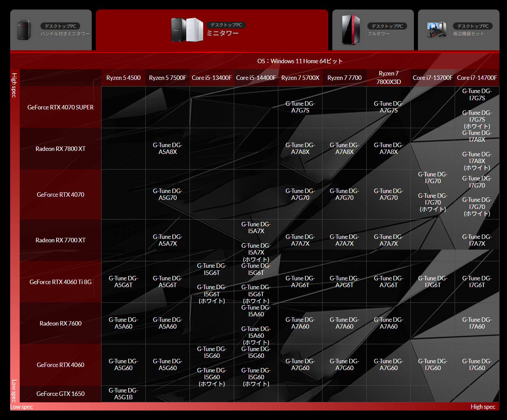Open G-Tune DG-A7A7X under Ryzen 7 5700X
Screen dimensions: 507x420
click(x=300, y=240)
